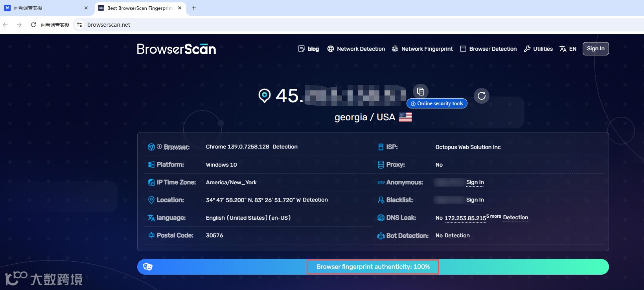Image resolution: width=644 pixels, height=290 pixels.
Task: Open site information icon in address bar
Action: click(x=79, y=25)
